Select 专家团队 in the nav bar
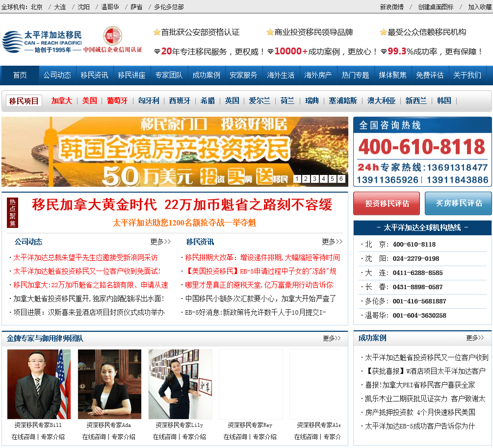 169,75
